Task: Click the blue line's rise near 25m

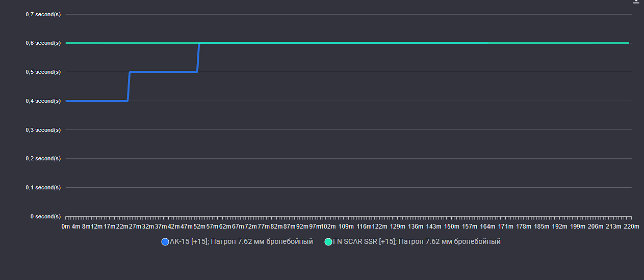Action: [x=128, y=87]
